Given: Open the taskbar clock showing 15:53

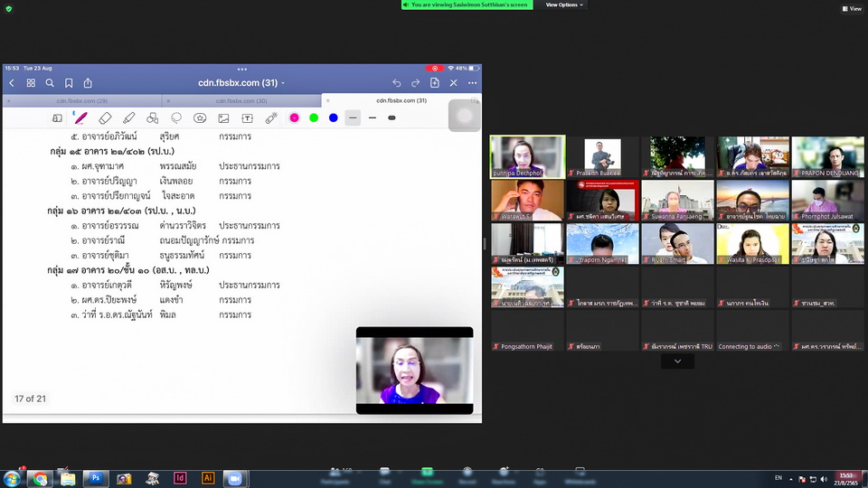Looking at the screenshot, I should (847, 479).
